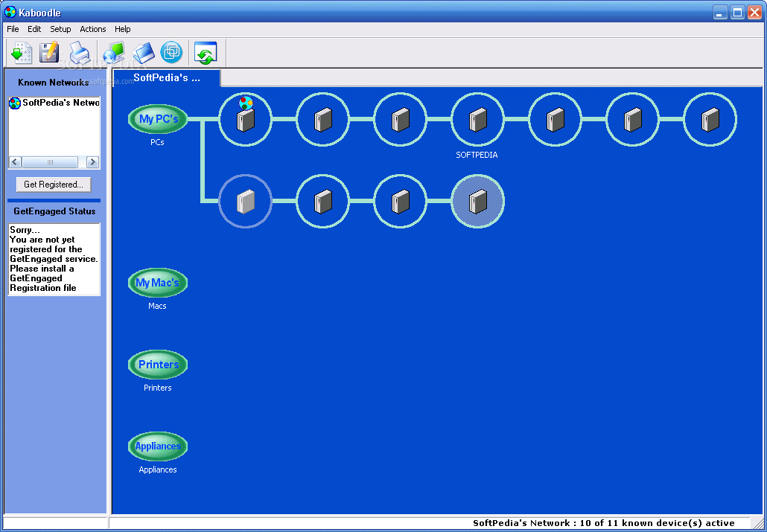Click the left arrow of the Known Networks scrollbar

tap(15, 162)
